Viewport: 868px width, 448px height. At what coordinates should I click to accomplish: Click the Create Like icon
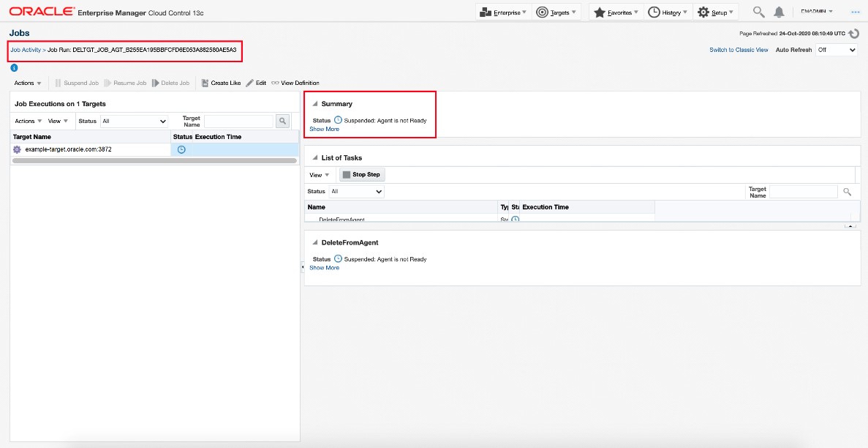click(x=205, y=83)
